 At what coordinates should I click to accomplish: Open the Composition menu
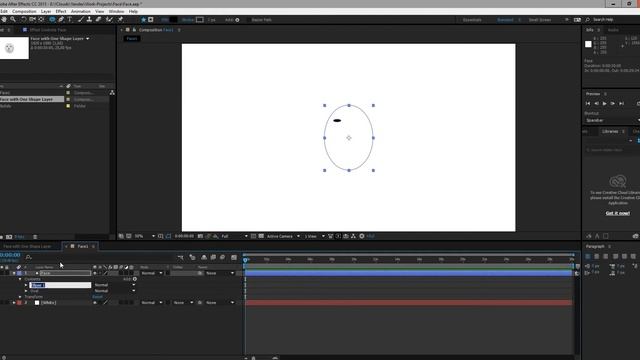pos(24,11)
